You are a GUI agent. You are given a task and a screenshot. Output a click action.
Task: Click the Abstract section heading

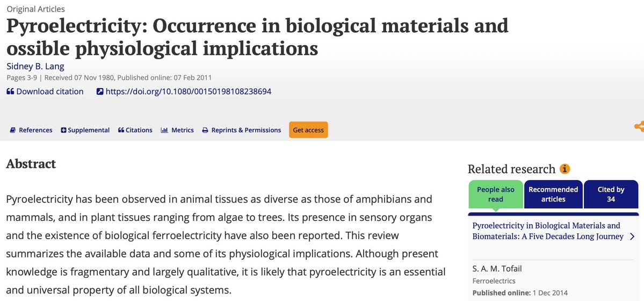31,163
